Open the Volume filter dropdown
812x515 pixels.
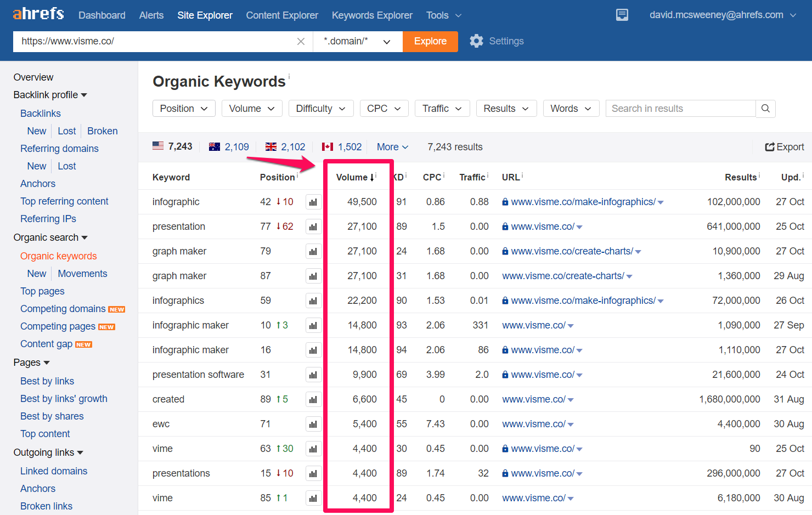pyautogui.click(x=252, y=109)
